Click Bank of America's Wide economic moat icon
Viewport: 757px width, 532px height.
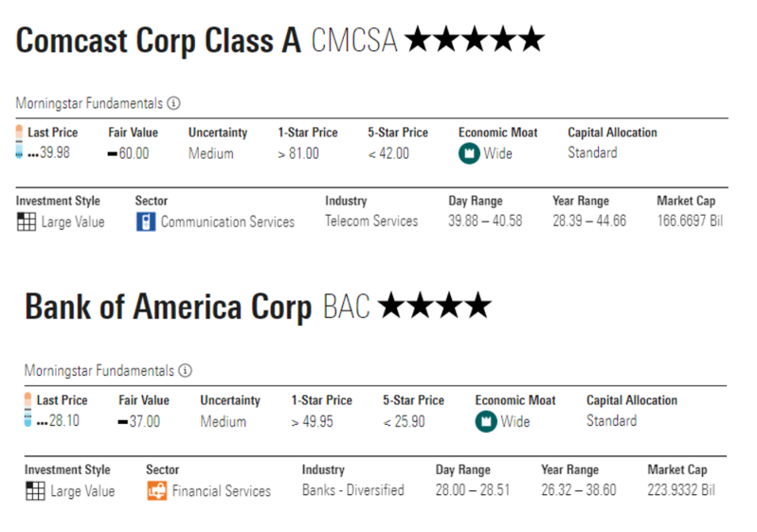tap(486, 420)
